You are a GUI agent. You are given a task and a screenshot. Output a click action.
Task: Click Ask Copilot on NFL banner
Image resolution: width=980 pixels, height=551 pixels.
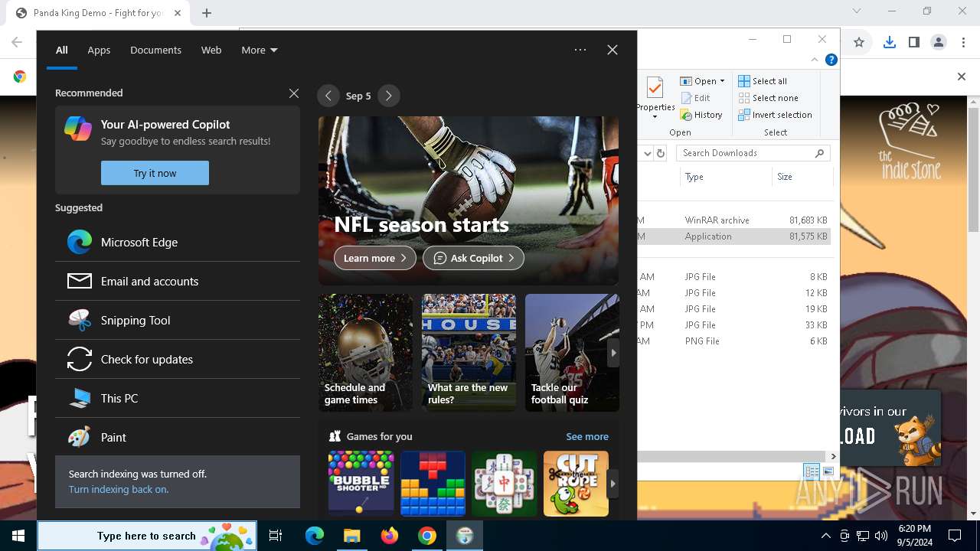[x=473, y=258]
